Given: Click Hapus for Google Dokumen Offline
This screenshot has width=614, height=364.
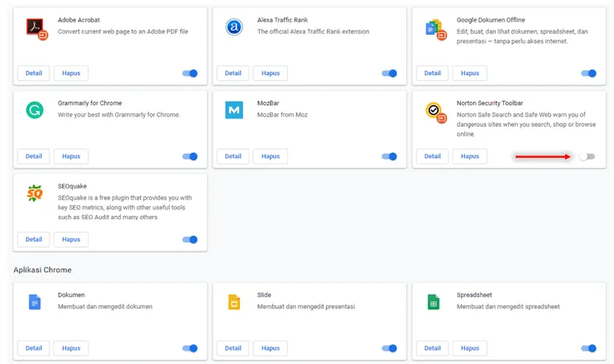Looking at the screenshot, I should pyautogui.click(x=470, y=73).
